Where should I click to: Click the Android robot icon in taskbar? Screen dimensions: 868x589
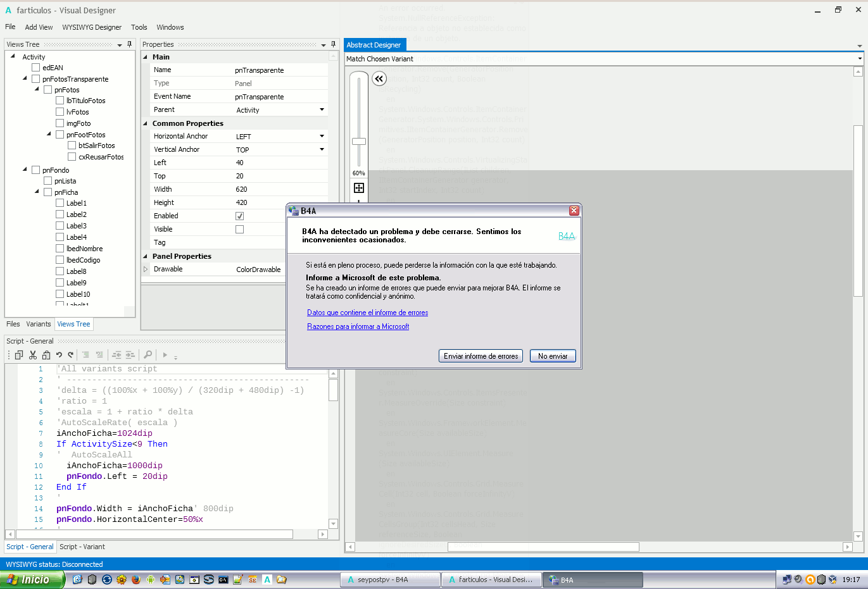[x=151, y=580]
